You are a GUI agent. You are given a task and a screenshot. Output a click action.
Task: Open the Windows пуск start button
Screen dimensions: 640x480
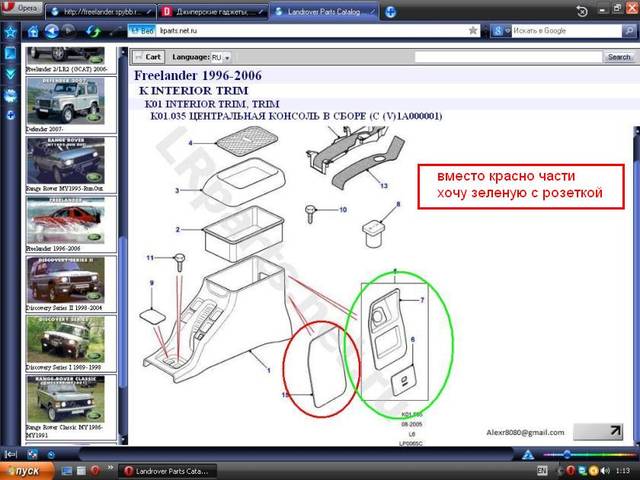click(x=27, y=471)
